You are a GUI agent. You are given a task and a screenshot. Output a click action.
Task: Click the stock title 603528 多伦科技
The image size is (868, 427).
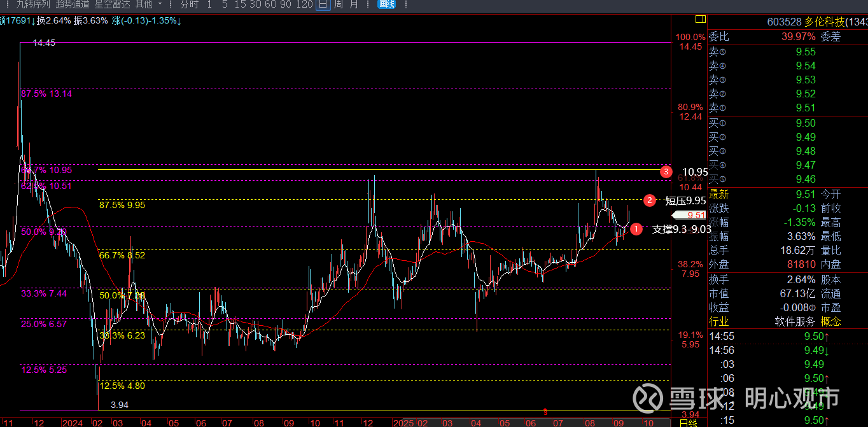click(x=816, y=22)
